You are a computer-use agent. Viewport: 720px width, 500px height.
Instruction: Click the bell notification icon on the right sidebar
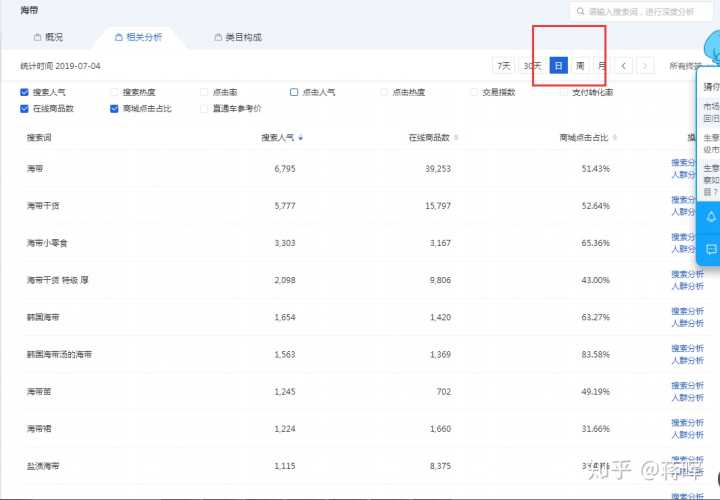coord(711,216)
